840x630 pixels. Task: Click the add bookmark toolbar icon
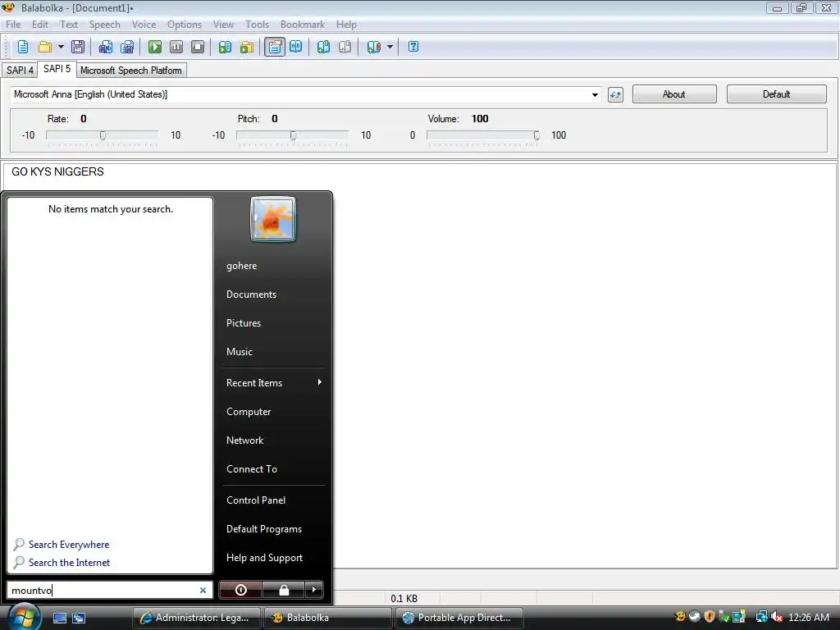coord(323,47)
